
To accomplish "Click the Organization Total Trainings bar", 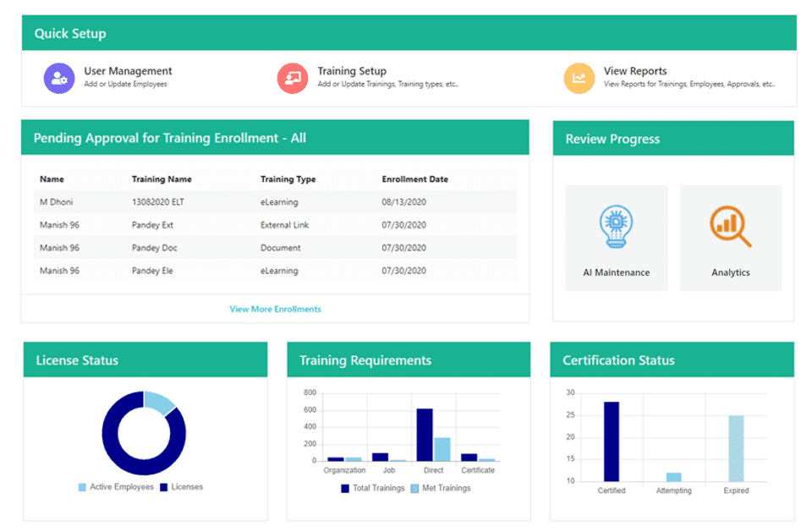I will coord(336,459).
